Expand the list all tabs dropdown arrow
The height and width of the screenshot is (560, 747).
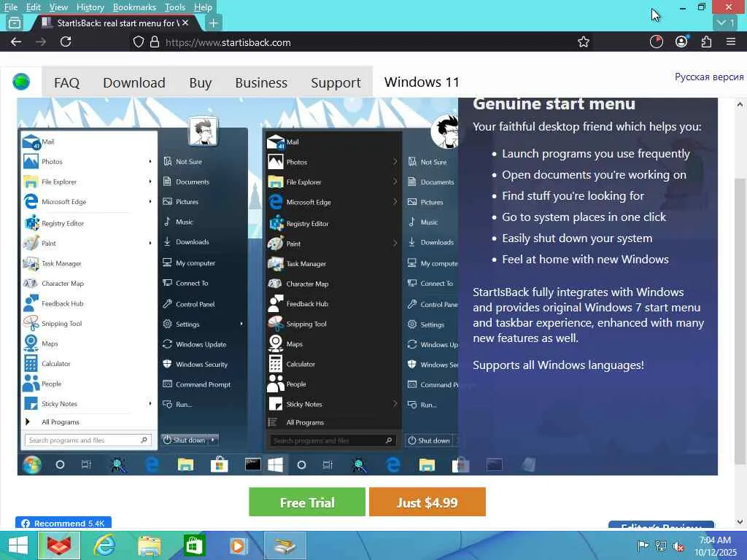point(725,23)
